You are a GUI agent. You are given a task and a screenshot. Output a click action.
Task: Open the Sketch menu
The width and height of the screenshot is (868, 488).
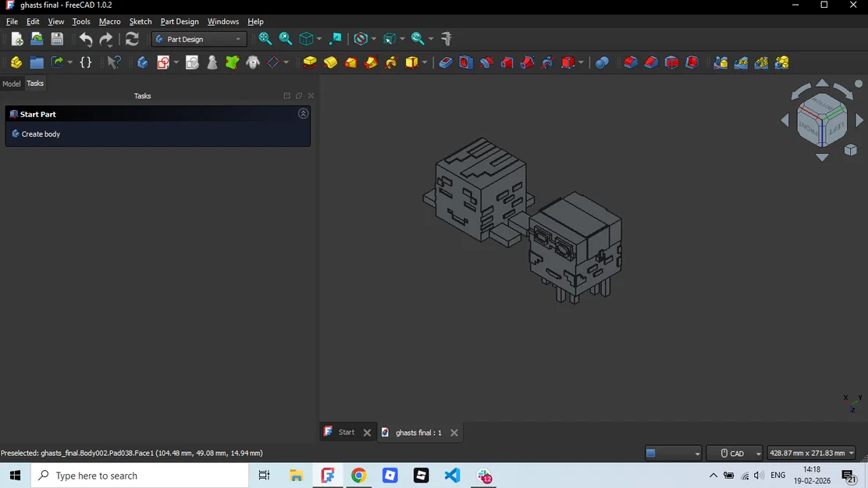[140, 22]
